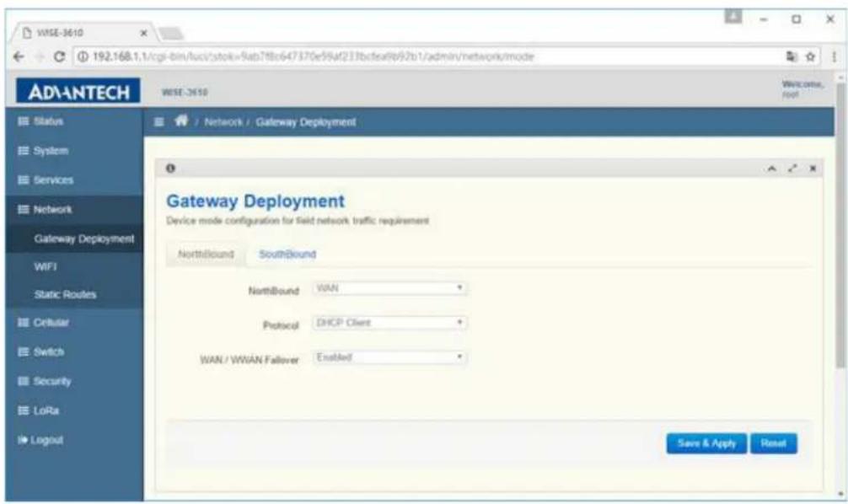Viewport: 848px width, 504px height.
Task: Click the Save & Apply button
Action: click(706, 443)
